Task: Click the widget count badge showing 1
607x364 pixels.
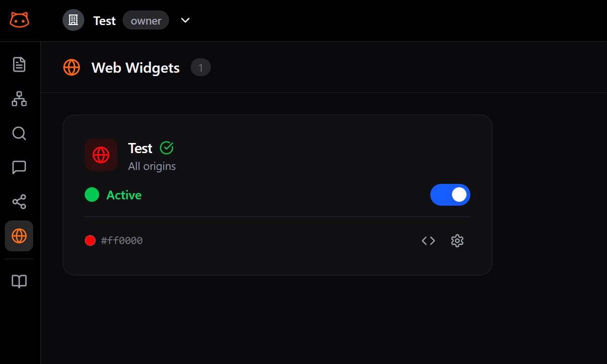Action: (x=200, y=67)
